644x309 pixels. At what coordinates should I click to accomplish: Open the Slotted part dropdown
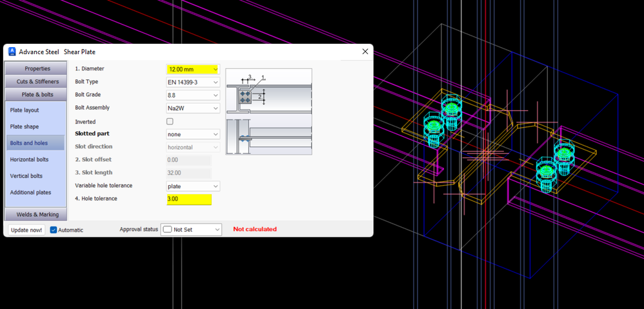[193, 134]
